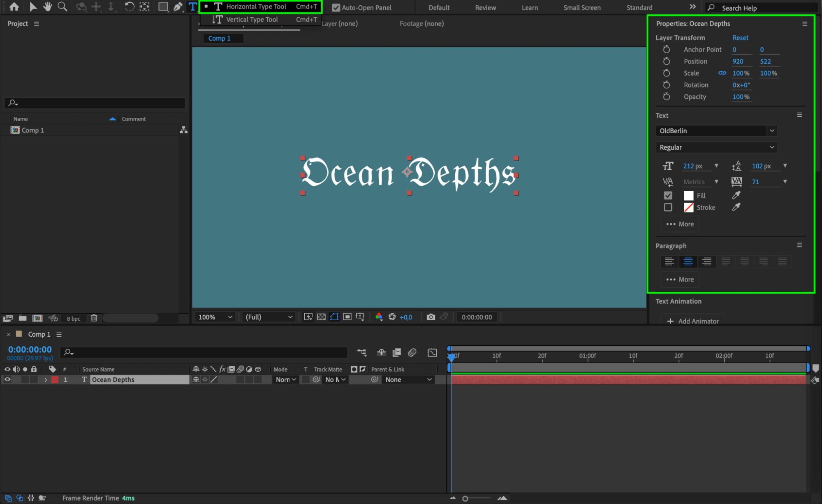Screen dimensions: 822x504
Task: Click the Fill color eyedropper
Action: click(x=736, y=195)
